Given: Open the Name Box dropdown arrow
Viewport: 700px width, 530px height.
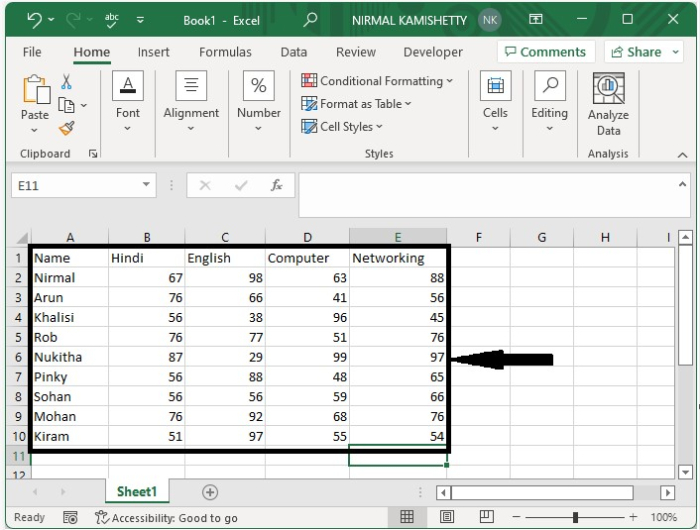Looking at the screenshot, I should pyautogui.click(x=146, y=184).
